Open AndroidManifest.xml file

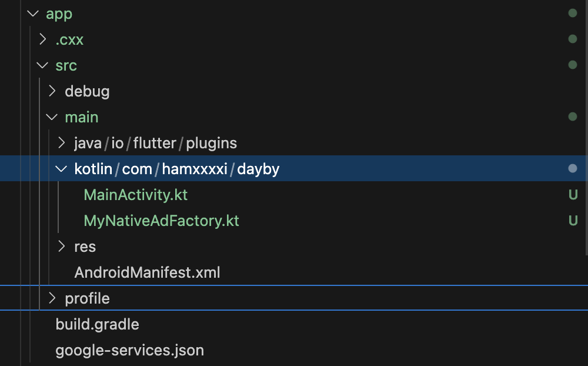click(x=147, y=272)
